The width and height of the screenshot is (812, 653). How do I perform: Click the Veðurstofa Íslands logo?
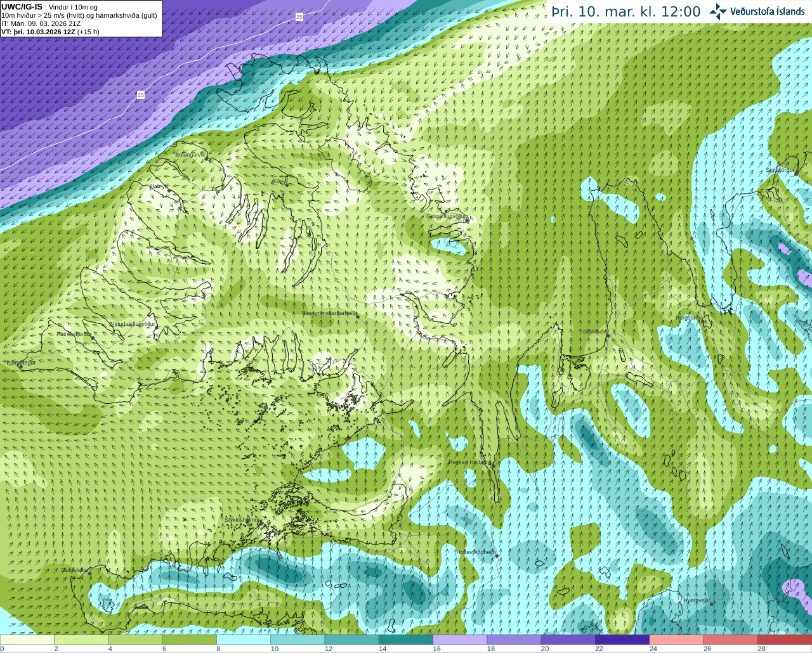[757, 11]
